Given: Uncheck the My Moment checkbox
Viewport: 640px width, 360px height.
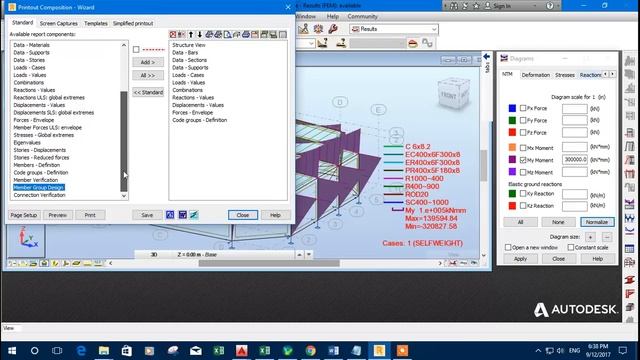Looking at the screenshot, I should (523, 160).
